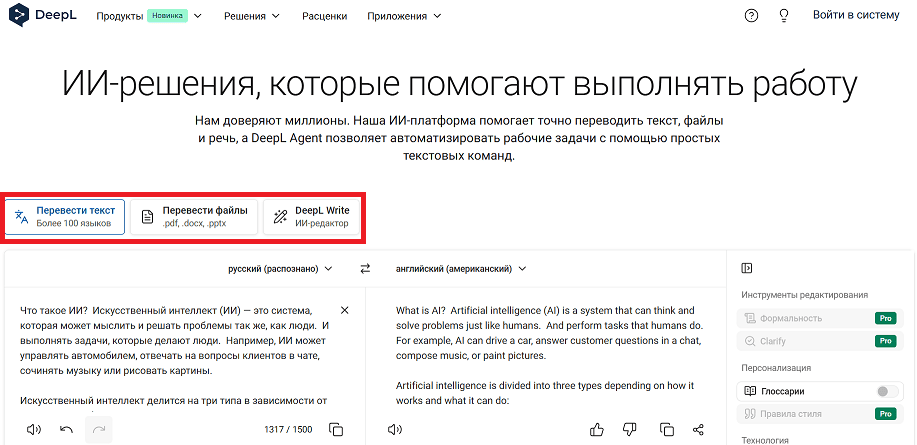
Task: Share the translation
Action: tap(698, 430)
